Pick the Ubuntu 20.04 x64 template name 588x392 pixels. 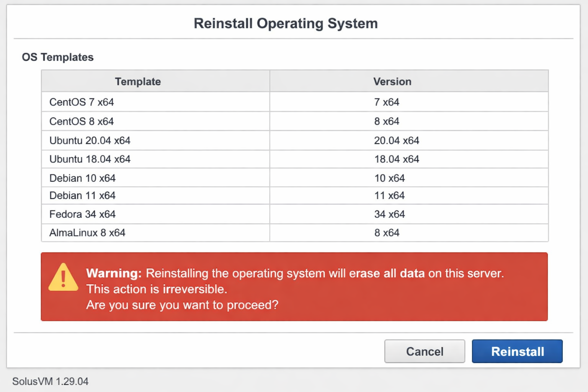point(90,140)
